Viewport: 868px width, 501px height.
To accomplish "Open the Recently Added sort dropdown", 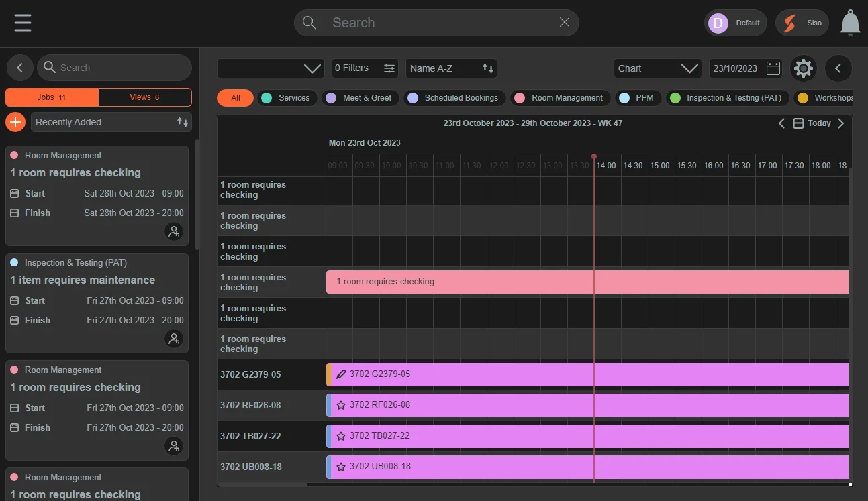I will click(x=111, y=122).
